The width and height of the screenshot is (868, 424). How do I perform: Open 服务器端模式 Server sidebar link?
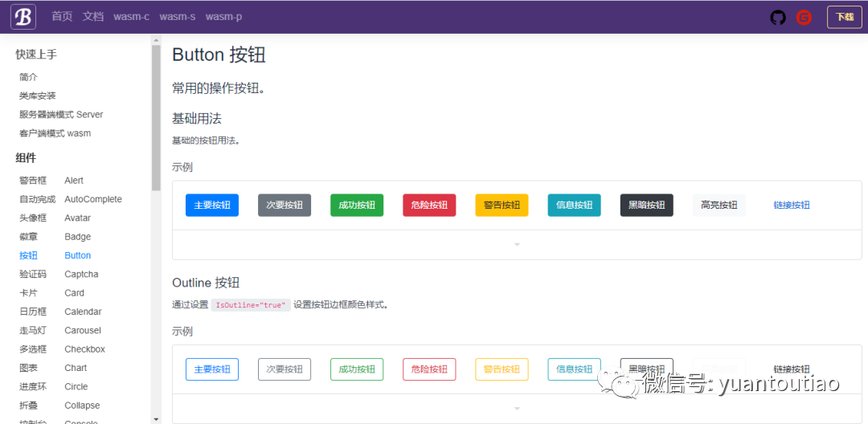click(x=61, y=115)
